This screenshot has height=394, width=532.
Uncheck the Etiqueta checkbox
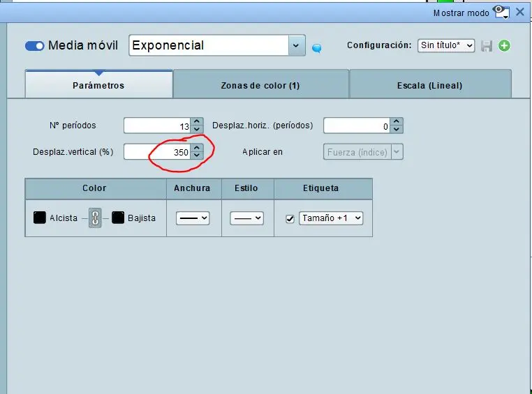[x=290, y=218]
